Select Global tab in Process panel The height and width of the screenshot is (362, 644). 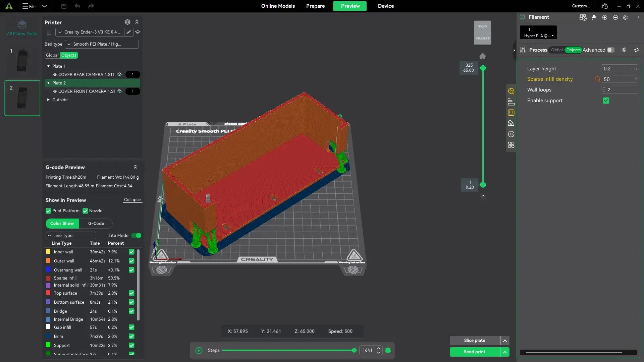tap(557, 50)
